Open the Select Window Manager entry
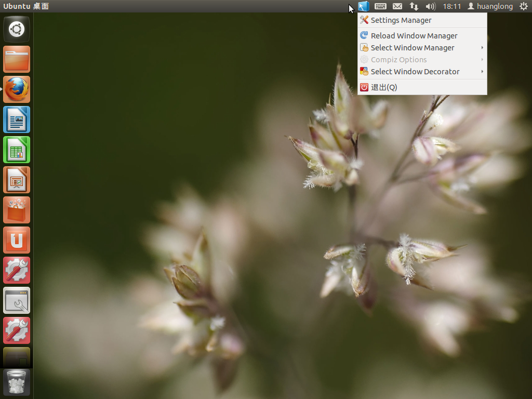532x399 pixels. 422,48
